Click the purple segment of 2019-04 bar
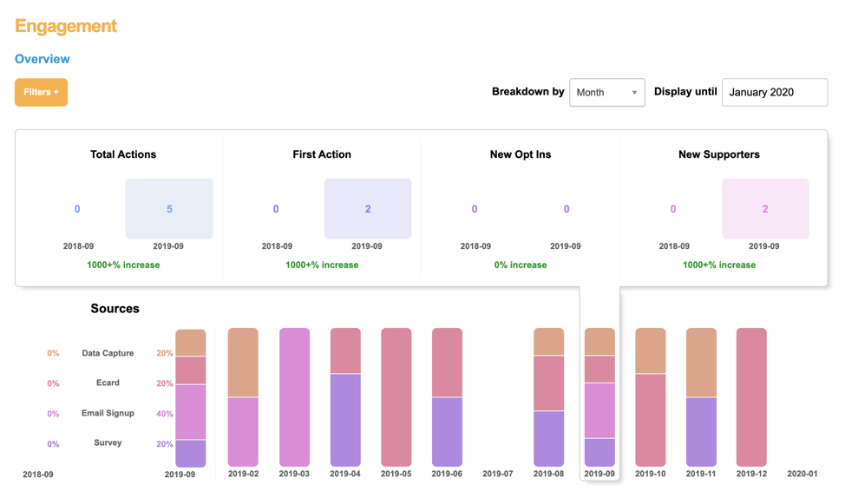 (x=345, y=420)
